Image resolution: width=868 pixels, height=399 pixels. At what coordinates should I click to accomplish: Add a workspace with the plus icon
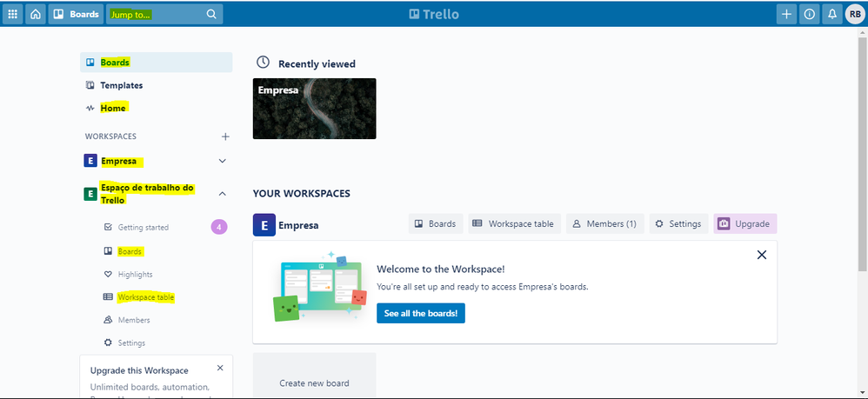(225, 136)
